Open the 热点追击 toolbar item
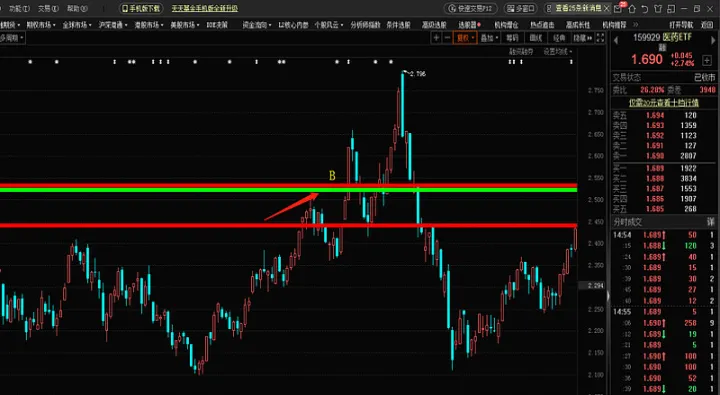 pyautogui.click(x=542, y=25)
